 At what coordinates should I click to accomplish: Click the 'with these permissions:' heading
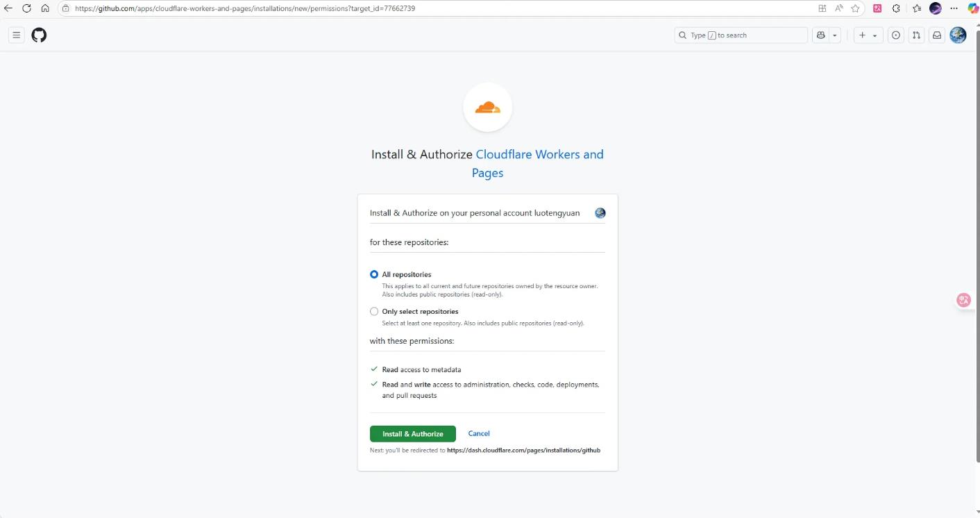pyautogui.click(x=412, y=341)
